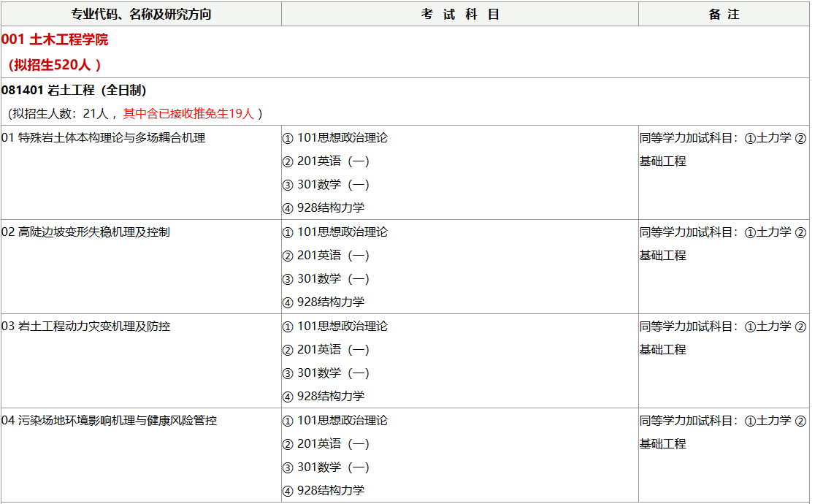Click 301数学（一） in direction 04 row
Image resolution: width=815 pixels, height=504 pixels.
pos(333,467)
